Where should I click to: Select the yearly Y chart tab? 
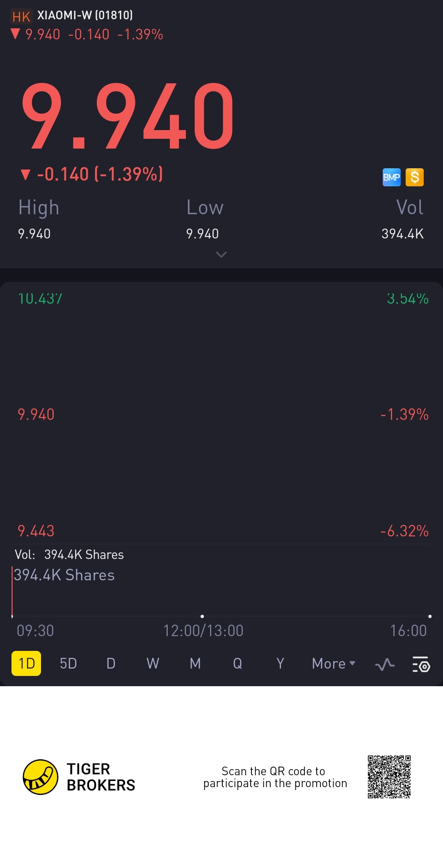pyautogui.click(x=280, y=664)
